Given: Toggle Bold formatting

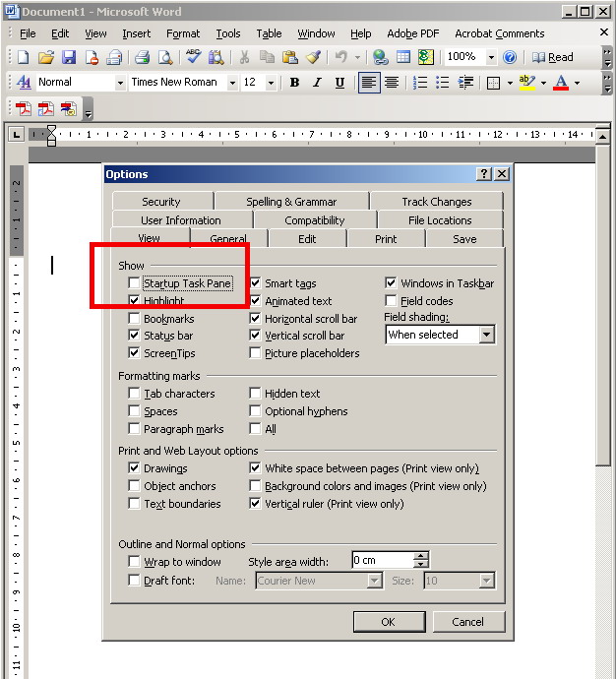Looking at the screenshot, I should [294, 83].
